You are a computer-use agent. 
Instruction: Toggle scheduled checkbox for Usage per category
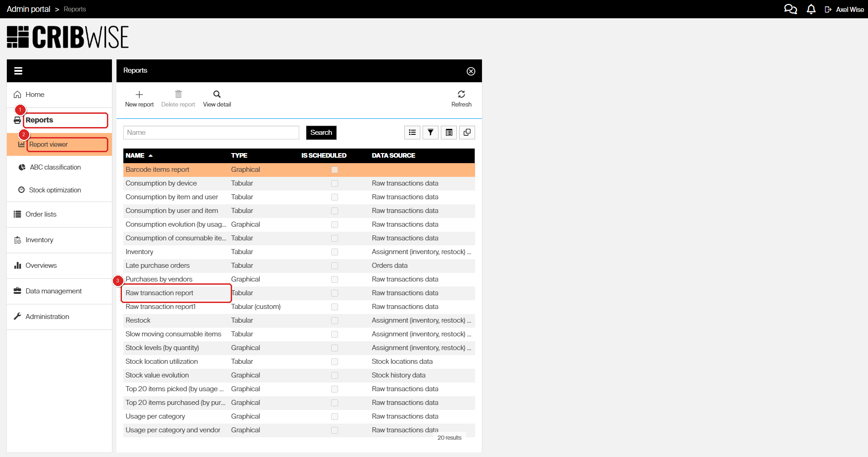pyautogui.click(x=334, y=416)
